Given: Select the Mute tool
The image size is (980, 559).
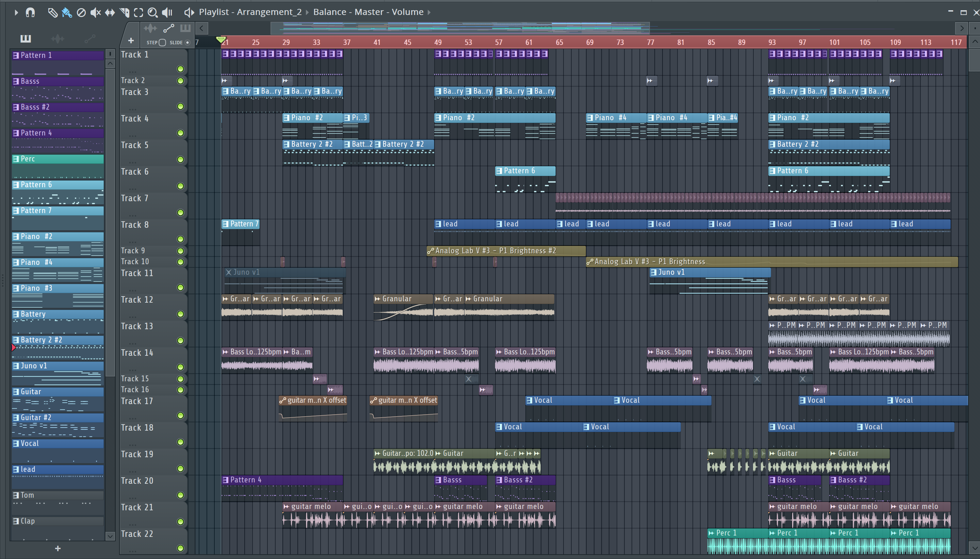Looking at the screenshot, I should (x=95, y=13).
